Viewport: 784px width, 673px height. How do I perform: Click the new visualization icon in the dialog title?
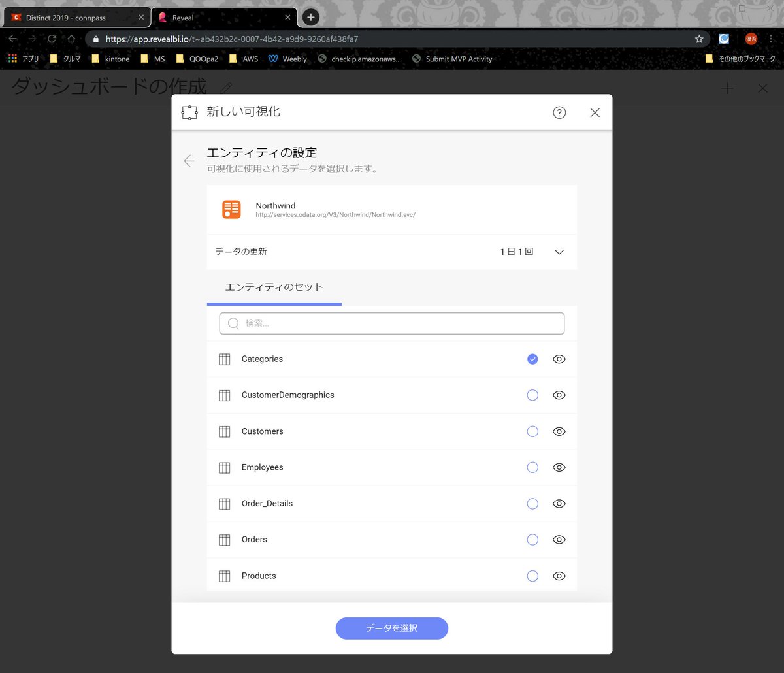189,112
